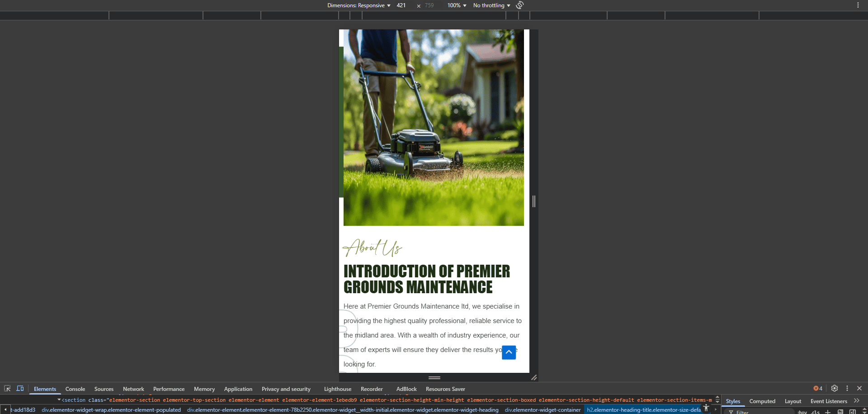Image resolution: width=868 pixels, height=414 pixels.
Task: Activate the inspect element picker icon
Action: [x=7, y=388]
